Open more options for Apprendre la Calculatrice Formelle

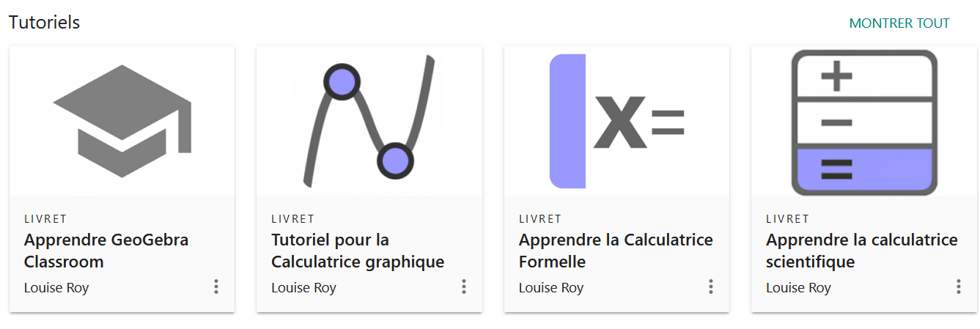(710, 287)
